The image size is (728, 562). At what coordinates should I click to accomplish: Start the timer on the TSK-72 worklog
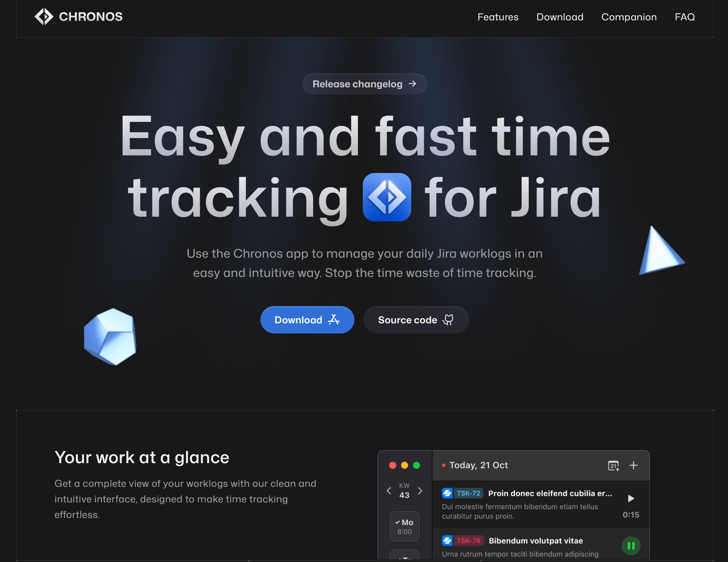point(630,498)
